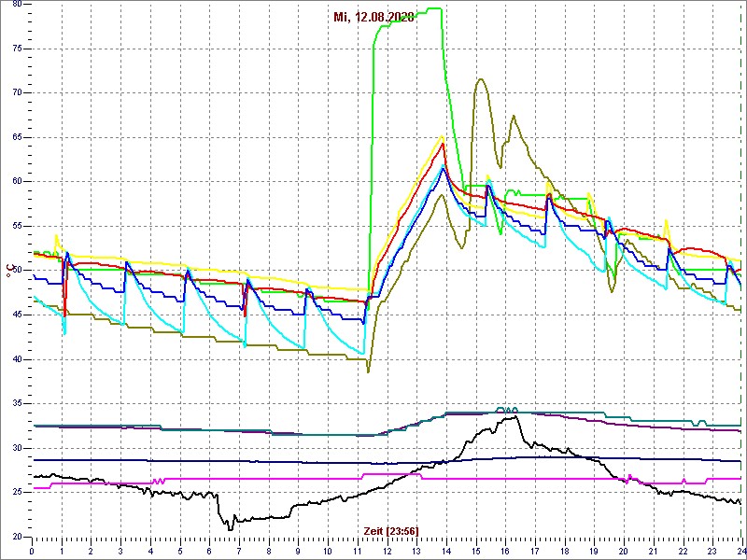Click the 'Zeit [23:56]' time label
This screenshot has width=747, height=560.
[x=390, y=530]
